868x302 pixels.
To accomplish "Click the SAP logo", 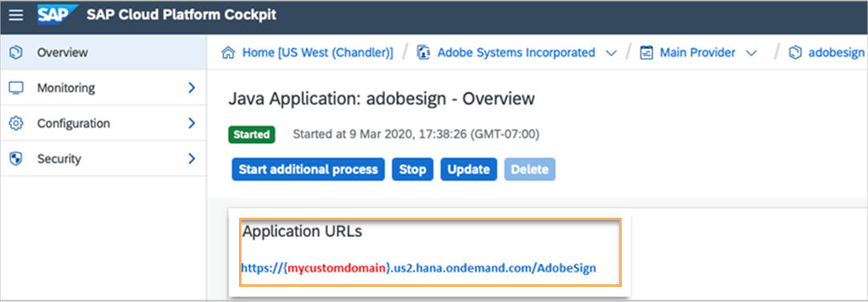I will [57, 14].
